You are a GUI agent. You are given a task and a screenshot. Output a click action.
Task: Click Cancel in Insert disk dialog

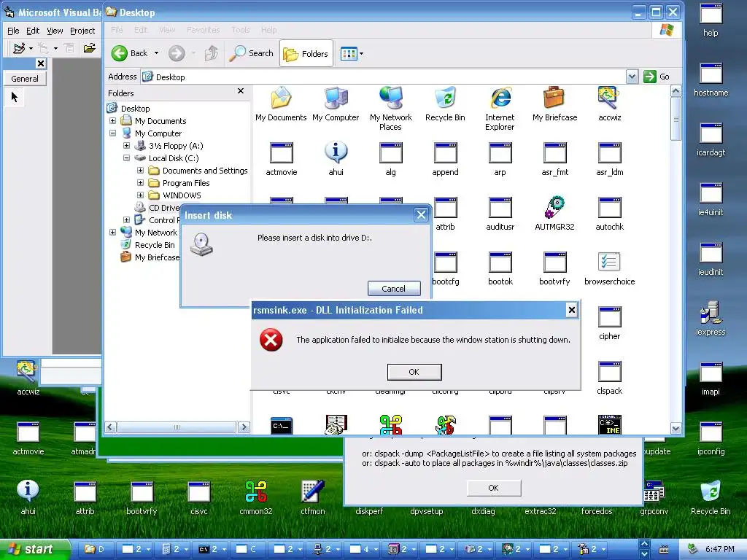394,289
